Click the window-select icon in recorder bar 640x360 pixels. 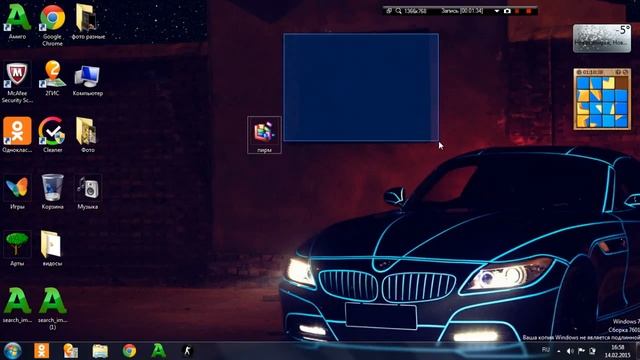(x=389, y=11)
